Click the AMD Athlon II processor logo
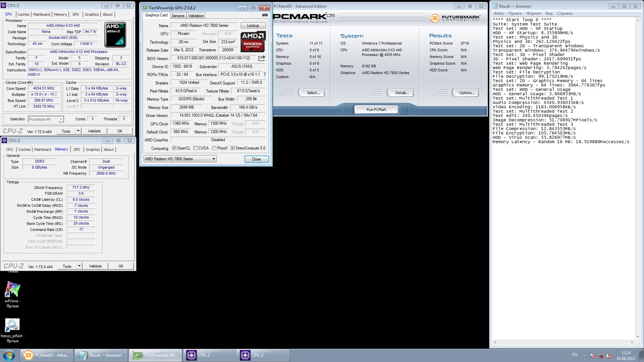The height and width of the screenshot is (362, 644). tap(115, 35)
